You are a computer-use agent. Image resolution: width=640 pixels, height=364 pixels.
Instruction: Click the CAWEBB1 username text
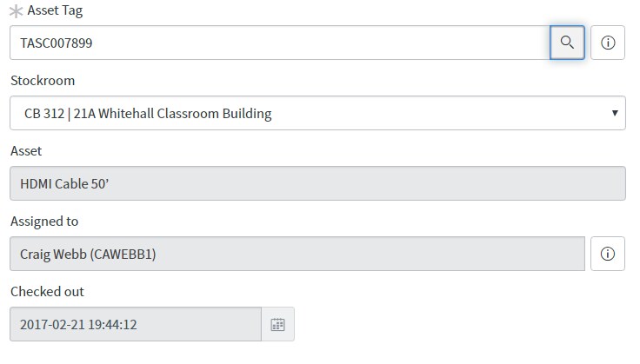click(x=123, y=254)
